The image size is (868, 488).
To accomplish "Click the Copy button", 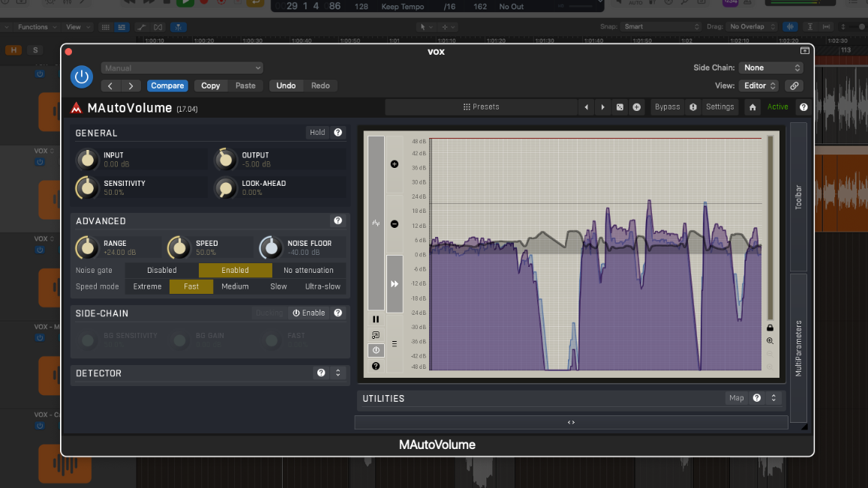I will pyautogui.click(x=210, y=85).
